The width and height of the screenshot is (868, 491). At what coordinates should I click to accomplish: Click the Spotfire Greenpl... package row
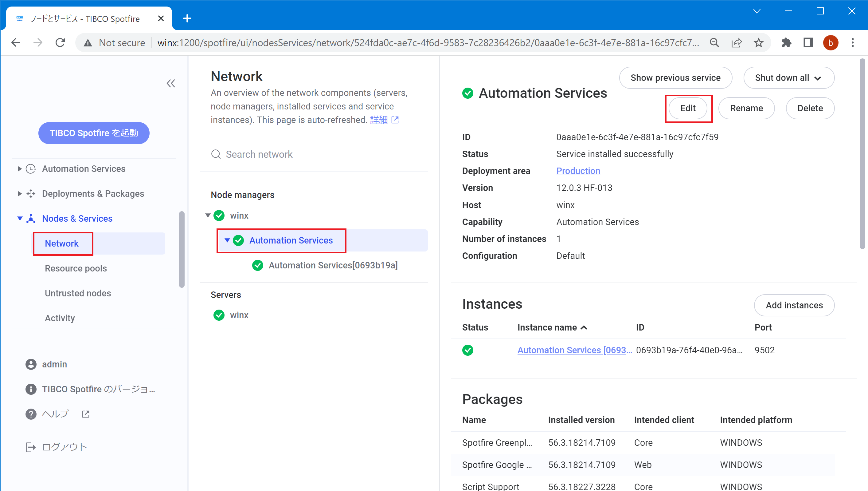648,442
